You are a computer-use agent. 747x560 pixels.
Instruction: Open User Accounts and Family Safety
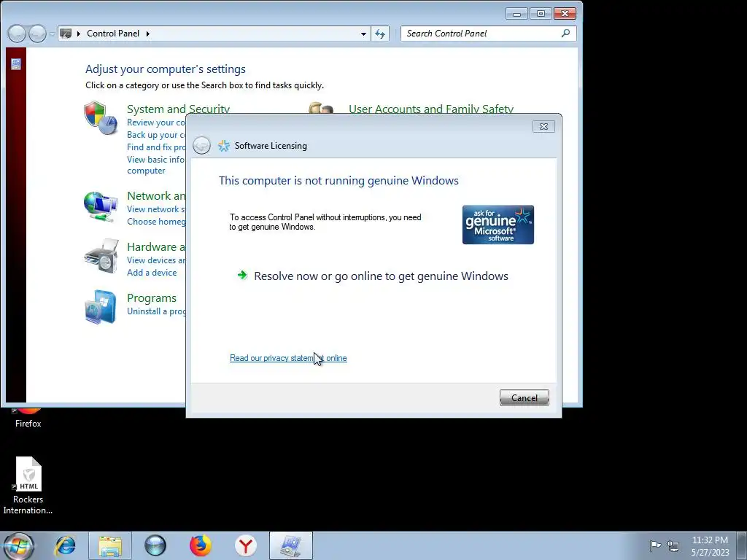click(x=431, y=109)
